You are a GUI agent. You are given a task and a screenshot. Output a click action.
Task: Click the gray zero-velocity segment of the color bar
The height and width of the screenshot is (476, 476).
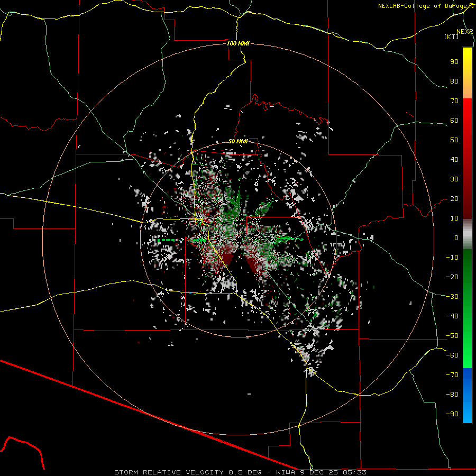tap(467, 234)
